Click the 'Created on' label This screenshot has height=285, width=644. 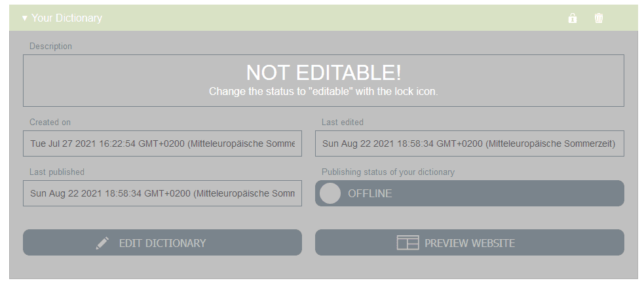(50, 122)
